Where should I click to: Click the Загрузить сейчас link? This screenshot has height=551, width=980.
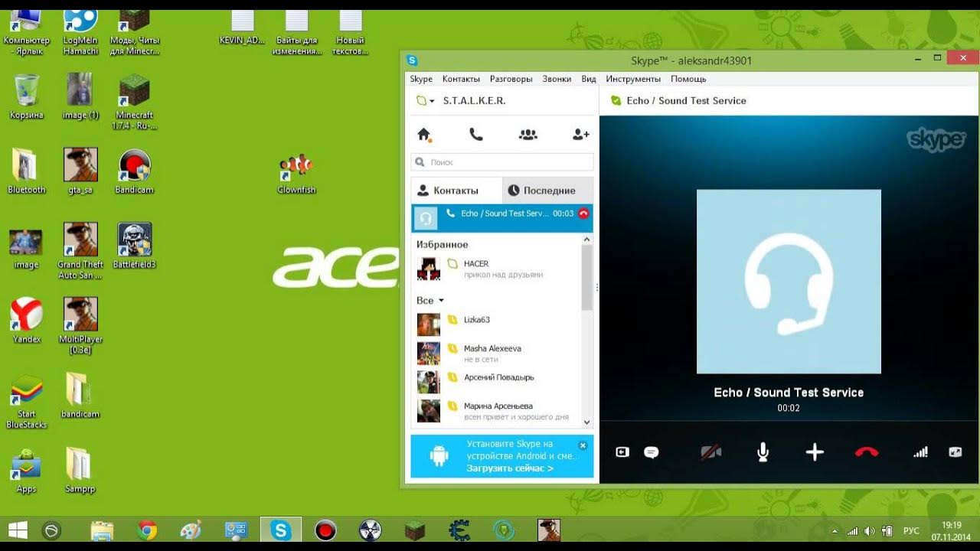[510, 468]
